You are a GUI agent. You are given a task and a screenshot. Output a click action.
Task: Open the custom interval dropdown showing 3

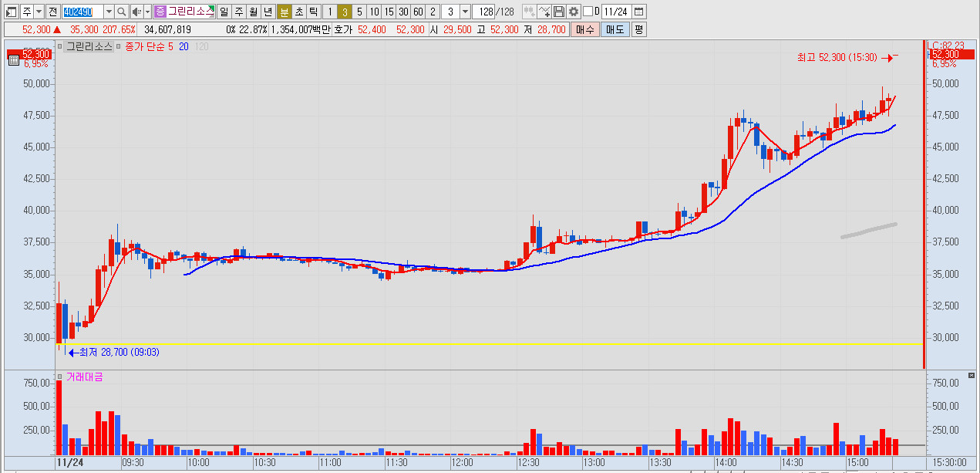465,12
